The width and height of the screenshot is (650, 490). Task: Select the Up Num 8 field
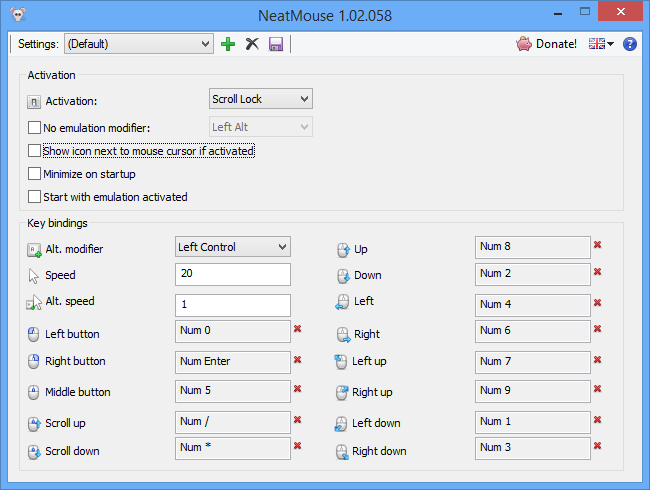click(533, 247)
